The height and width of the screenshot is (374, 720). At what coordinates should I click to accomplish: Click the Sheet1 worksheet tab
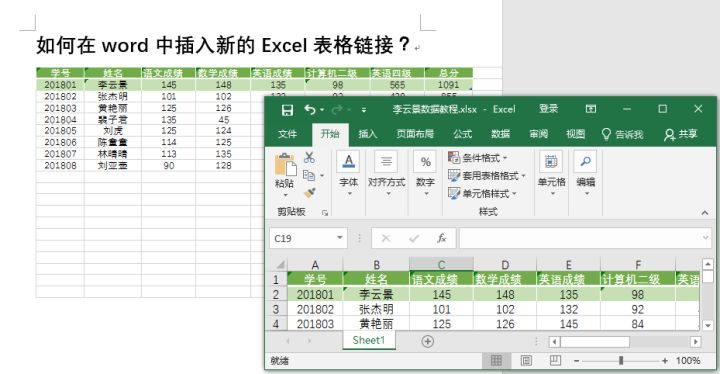tap(369, 340)
